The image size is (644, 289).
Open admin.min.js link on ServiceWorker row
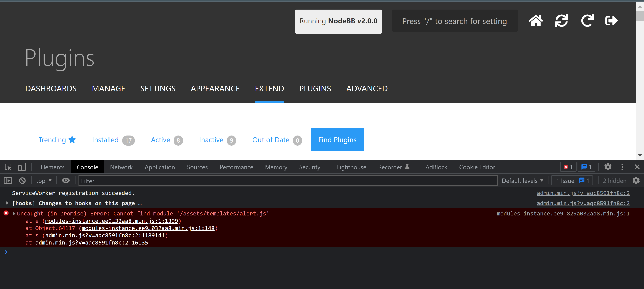[583, 193]
